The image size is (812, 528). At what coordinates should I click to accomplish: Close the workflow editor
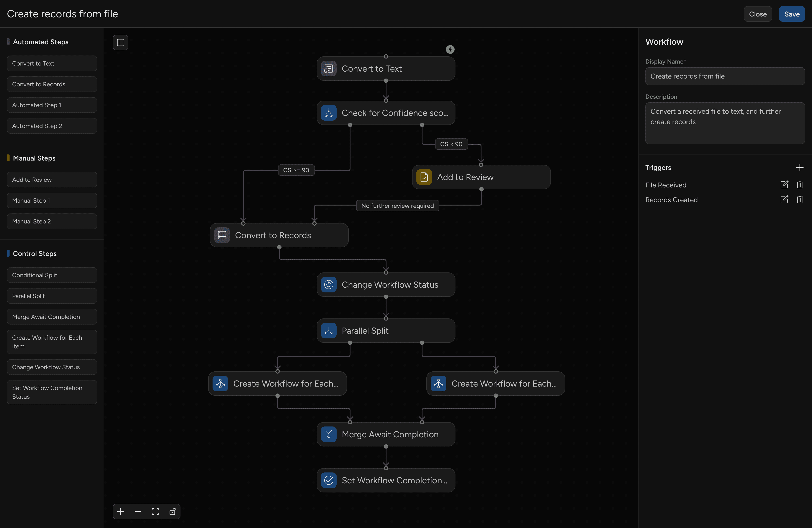coord(757,14)
